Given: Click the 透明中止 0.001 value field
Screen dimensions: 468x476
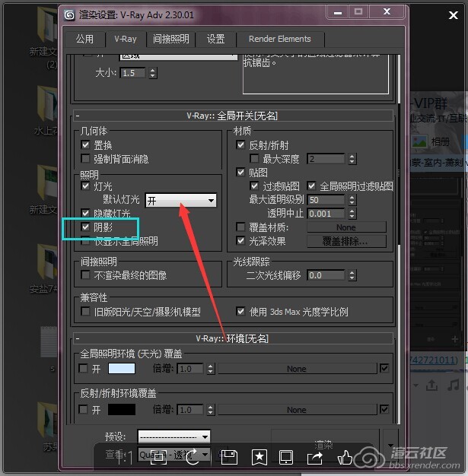Looking at the screenshot, I should [326, 214].
